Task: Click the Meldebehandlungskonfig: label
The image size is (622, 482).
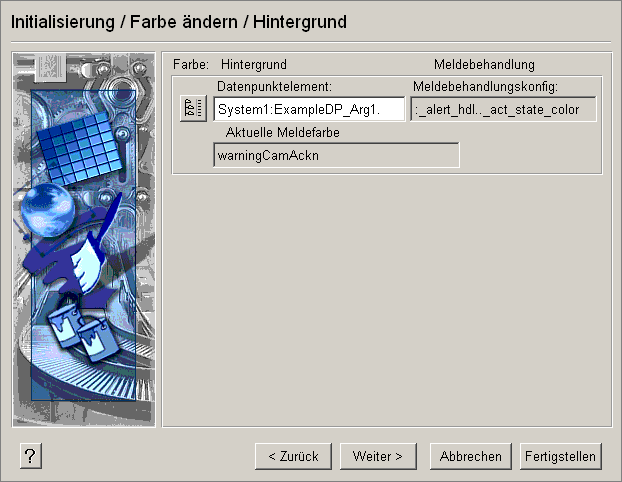Action: (x=485, y=86)
